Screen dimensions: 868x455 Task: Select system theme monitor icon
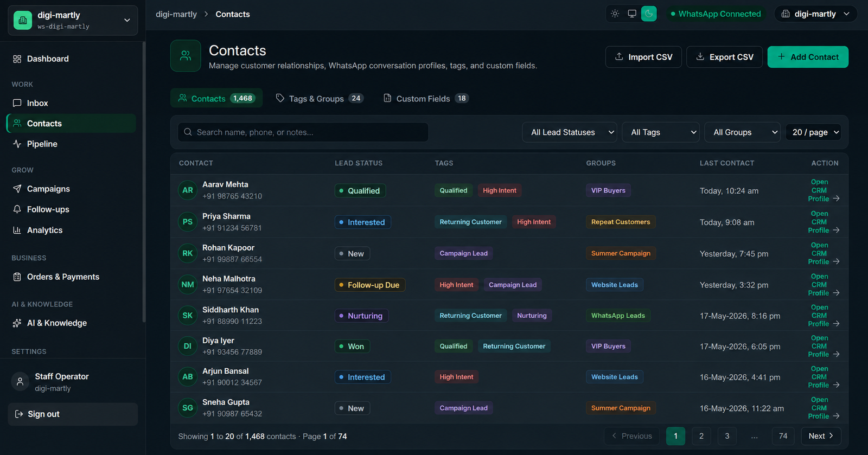[x=632, y=14]
